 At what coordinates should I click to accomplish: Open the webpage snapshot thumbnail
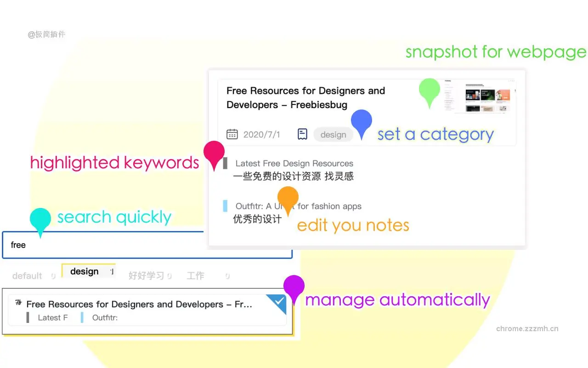478,96
